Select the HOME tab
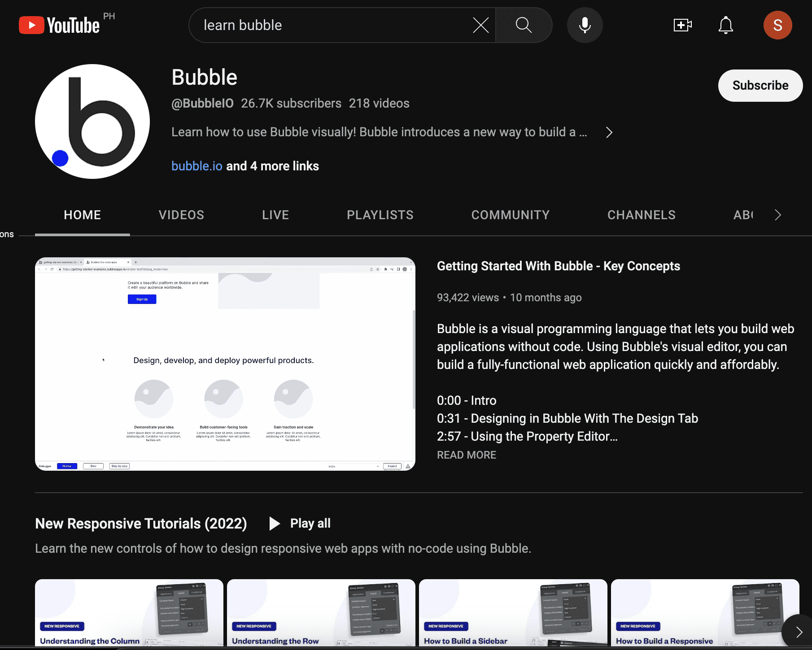Viewport: 812px width, 650px height. [x=83, y=215]
